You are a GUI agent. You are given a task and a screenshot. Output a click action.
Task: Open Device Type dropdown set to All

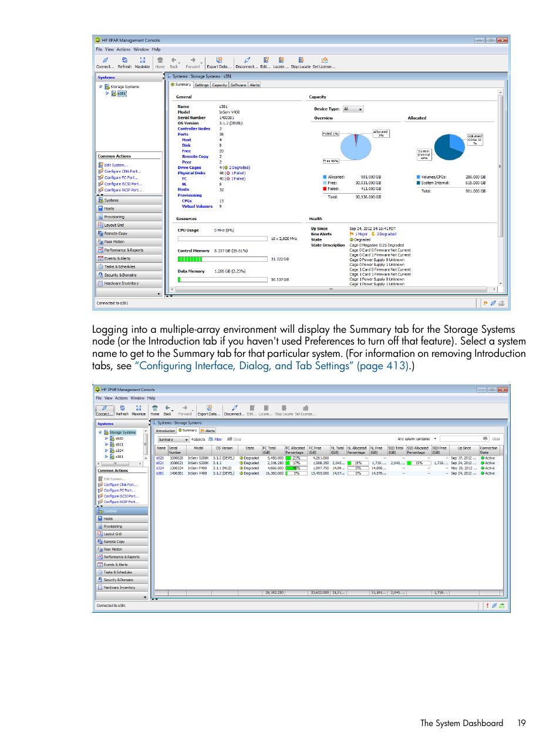click(353, 109)
